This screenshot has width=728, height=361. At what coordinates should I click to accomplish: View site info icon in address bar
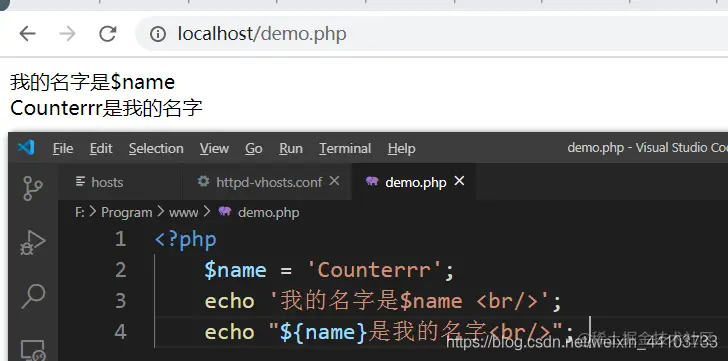tap(158, 34)
